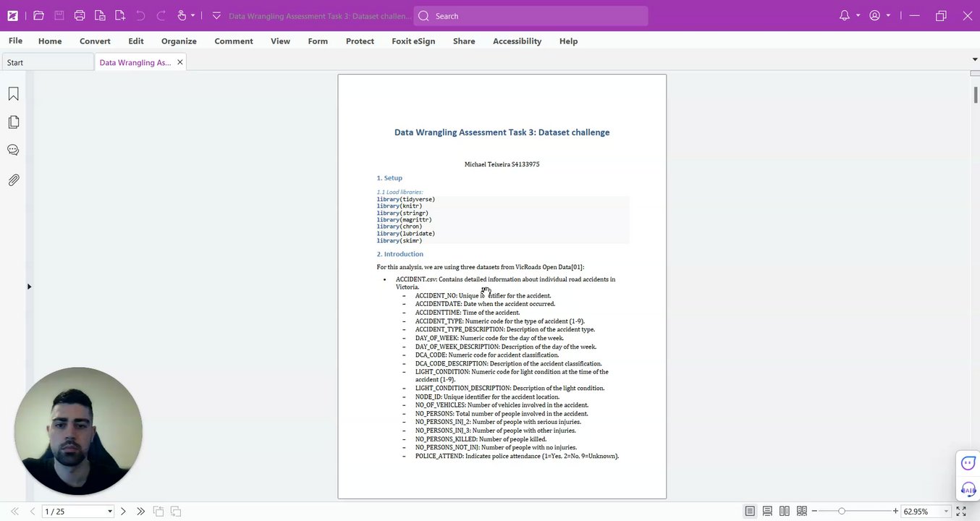
Task: Open the Foxit eSign tab
Action: pyautogui.click(x=413, y=41)
